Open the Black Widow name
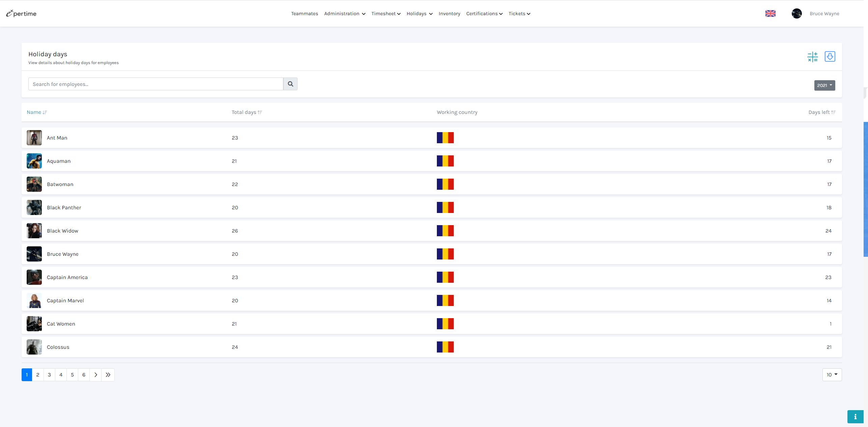 pos(62,231)
